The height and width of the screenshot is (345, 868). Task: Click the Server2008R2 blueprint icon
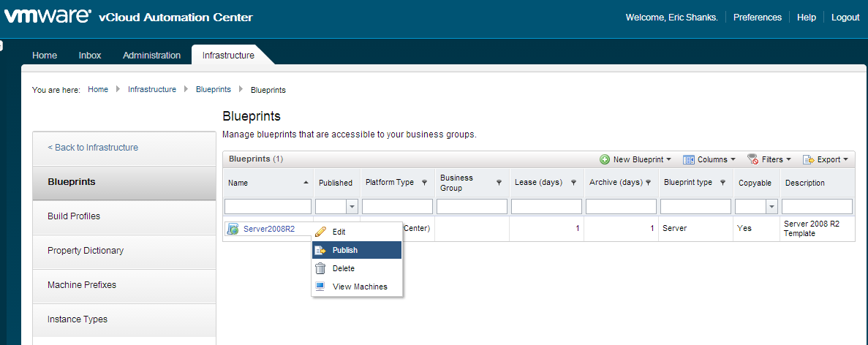(233, 229)
